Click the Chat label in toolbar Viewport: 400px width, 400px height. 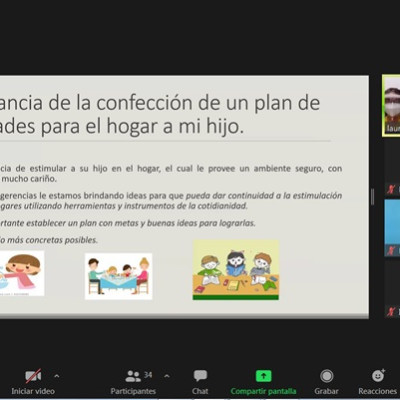coord(200,391)
